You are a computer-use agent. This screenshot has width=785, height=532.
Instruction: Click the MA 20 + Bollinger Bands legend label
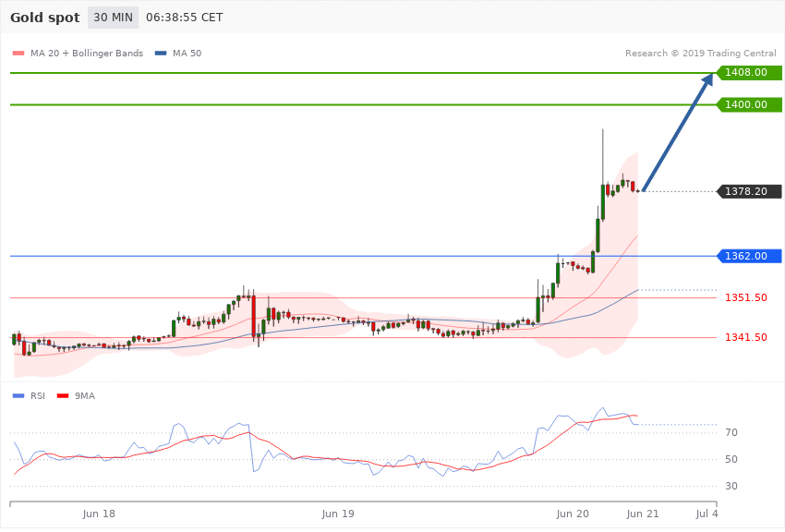[x=87, y=53]
